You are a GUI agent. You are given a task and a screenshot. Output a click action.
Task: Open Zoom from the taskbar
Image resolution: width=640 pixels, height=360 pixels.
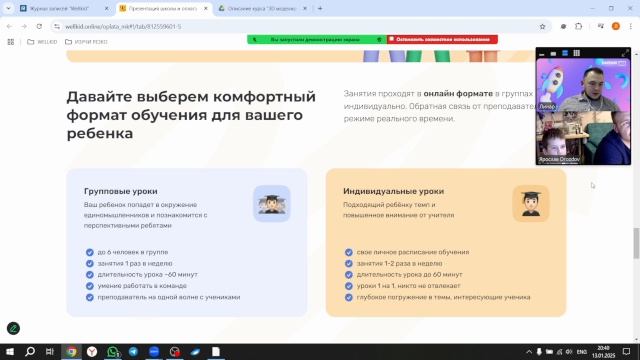click(x=154, y=352)
